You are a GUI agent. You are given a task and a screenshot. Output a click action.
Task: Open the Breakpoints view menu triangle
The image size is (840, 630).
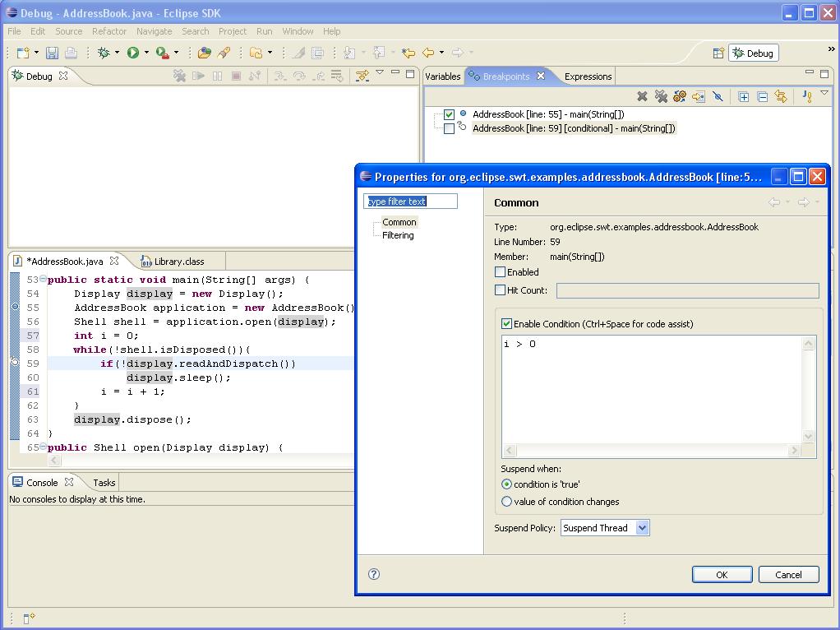coord(824,93)
